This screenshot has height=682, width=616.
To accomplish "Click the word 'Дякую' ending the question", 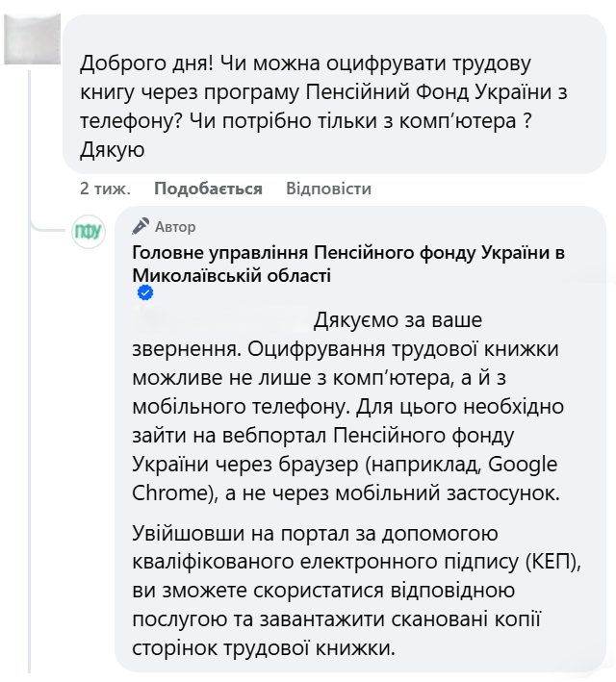I will click(112, 149).
